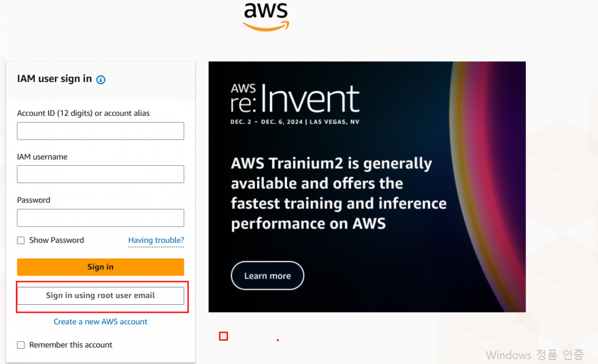Viewport: 598px width, 364px height.
Task: Click Learn more on the re:Invent banner
Action: tap(267, 275)
